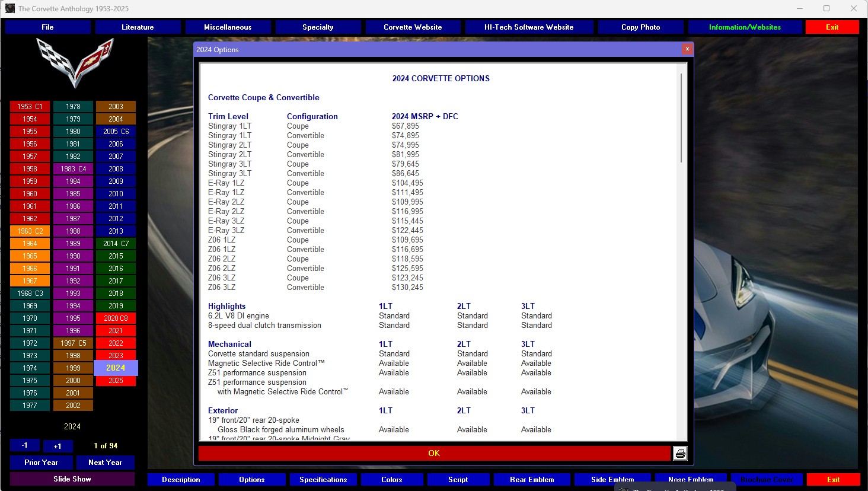Viewport: 868px width, 491px height.
Task: Show the Side Emblem view
Action: [x=612, y=480]
